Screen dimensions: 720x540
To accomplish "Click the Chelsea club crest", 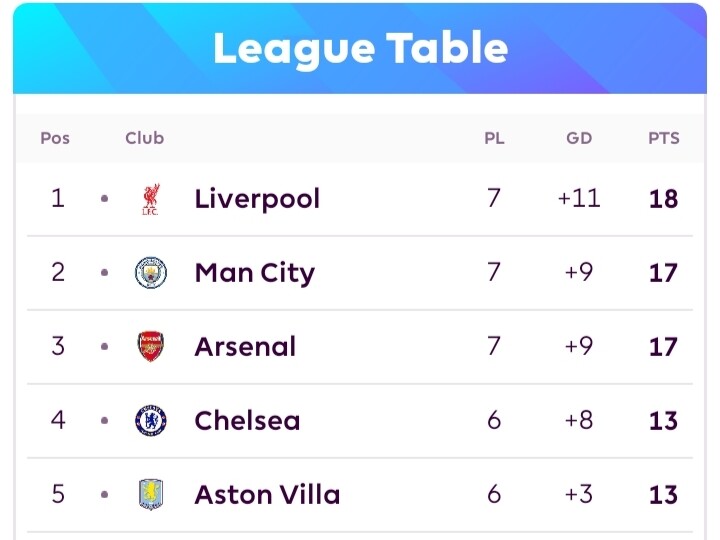I will [151, 420].
